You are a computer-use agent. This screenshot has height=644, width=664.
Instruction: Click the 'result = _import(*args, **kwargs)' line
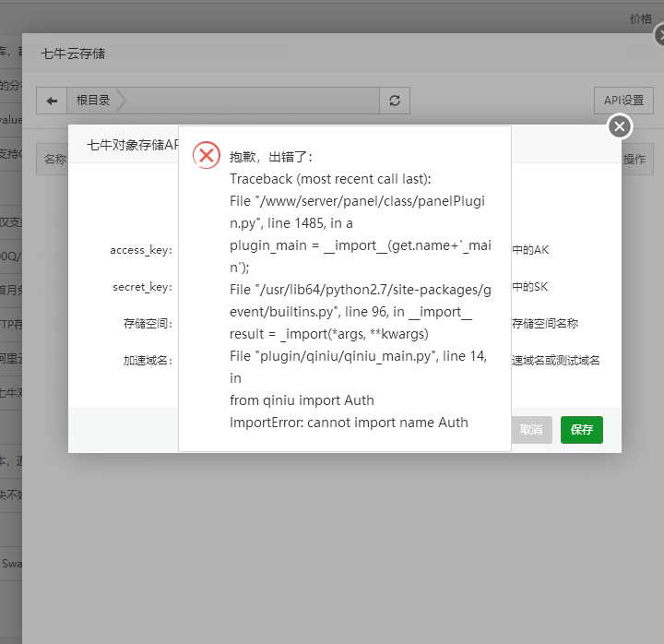pos(329,334)
